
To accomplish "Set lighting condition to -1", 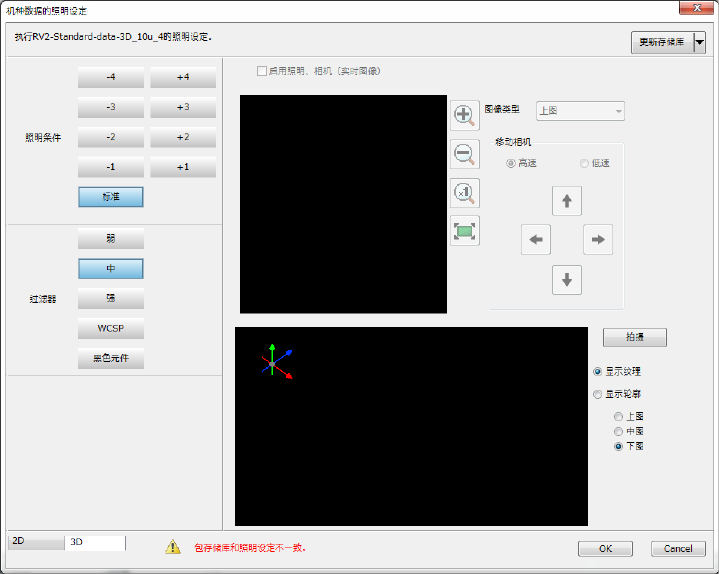I will 111,167.
